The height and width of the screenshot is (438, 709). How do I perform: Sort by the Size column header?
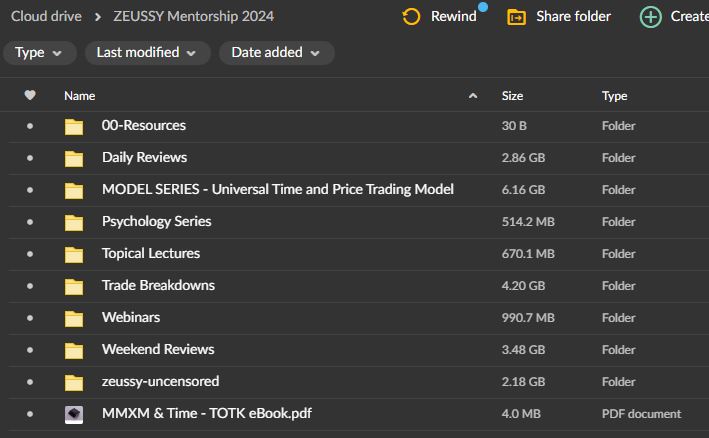pos(512,96)
